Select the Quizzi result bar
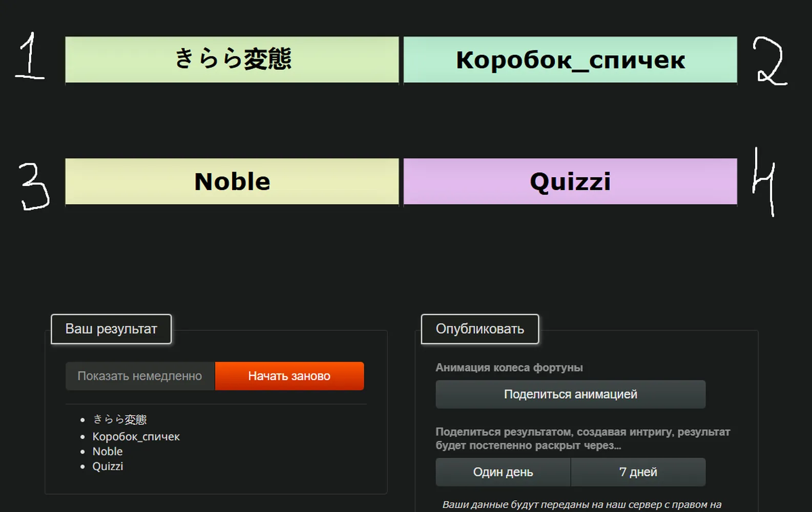Viewport: 812px width, 512px height. (x=570, y=181)
